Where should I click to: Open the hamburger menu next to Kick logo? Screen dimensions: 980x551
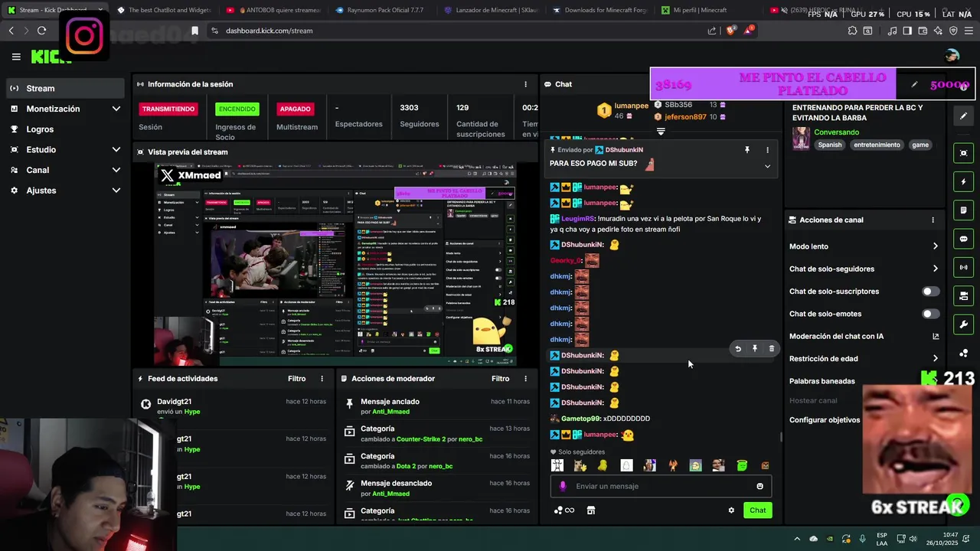pyautogui.click(x=16, y=57)
